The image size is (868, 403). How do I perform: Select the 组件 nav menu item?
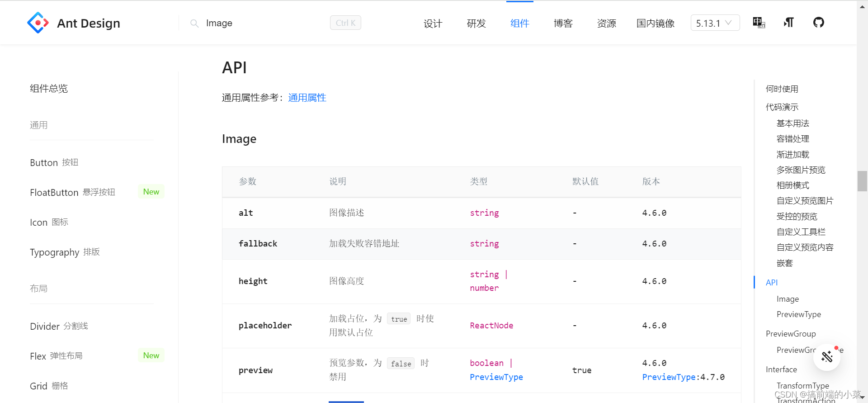click(x=519, y=23)
